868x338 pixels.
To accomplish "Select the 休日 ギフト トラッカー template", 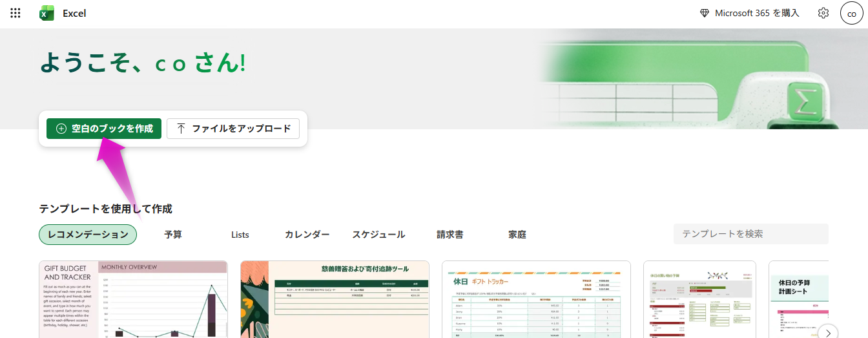I will point(536,299).
